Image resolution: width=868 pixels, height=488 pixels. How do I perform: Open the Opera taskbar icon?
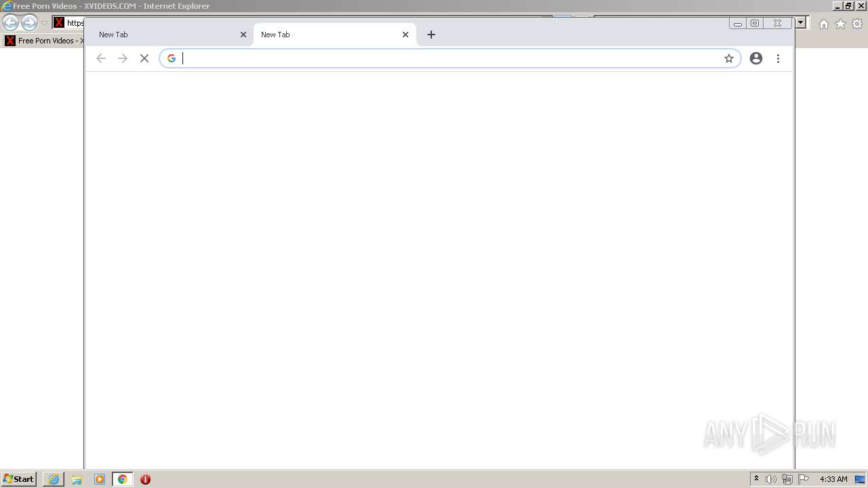(145, 479)
